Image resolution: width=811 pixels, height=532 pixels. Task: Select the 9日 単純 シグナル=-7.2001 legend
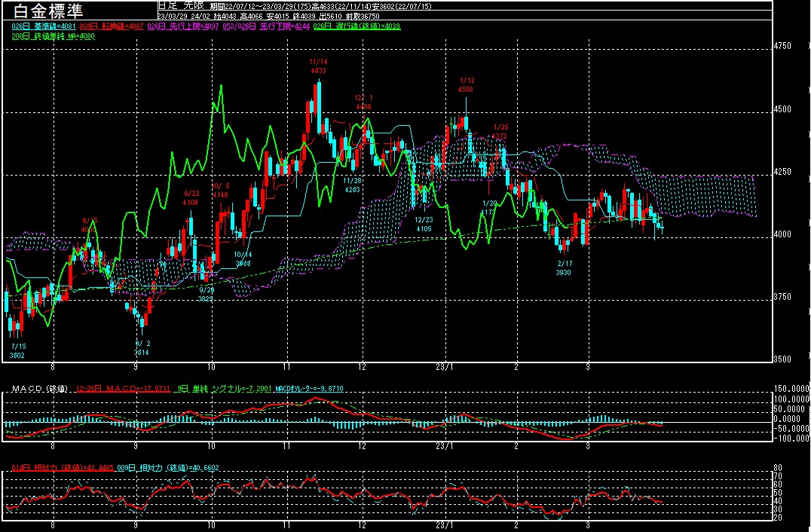point(223,388)
